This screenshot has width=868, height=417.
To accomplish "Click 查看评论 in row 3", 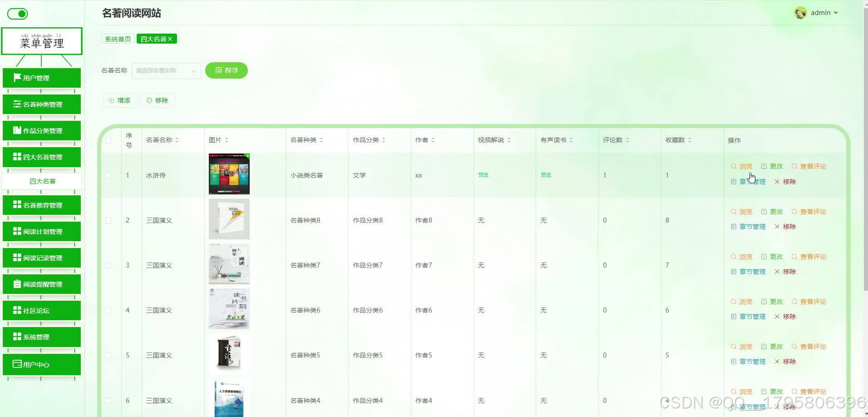I will [809, 257].
